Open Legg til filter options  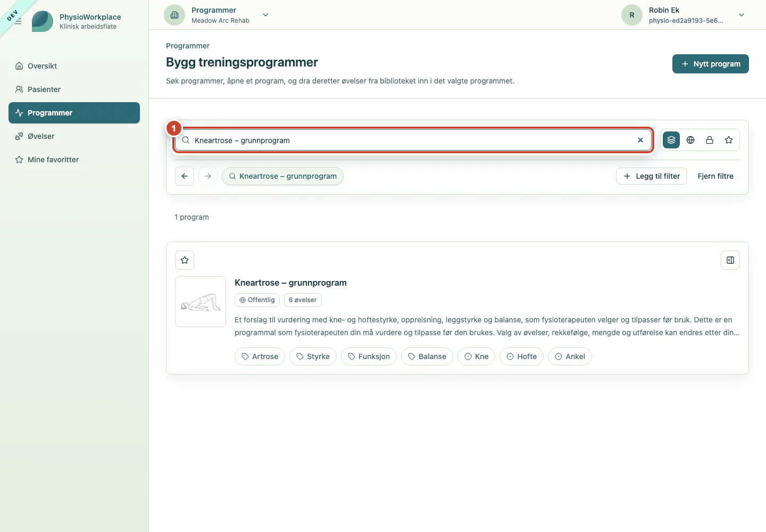click(652, 176)
